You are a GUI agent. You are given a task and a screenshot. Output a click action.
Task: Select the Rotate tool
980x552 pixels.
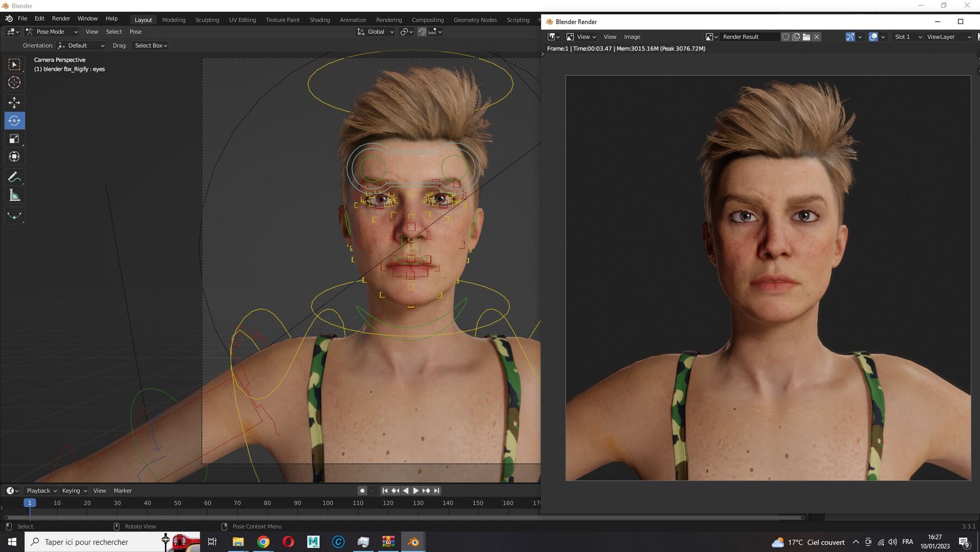click(x=15, y=120)
